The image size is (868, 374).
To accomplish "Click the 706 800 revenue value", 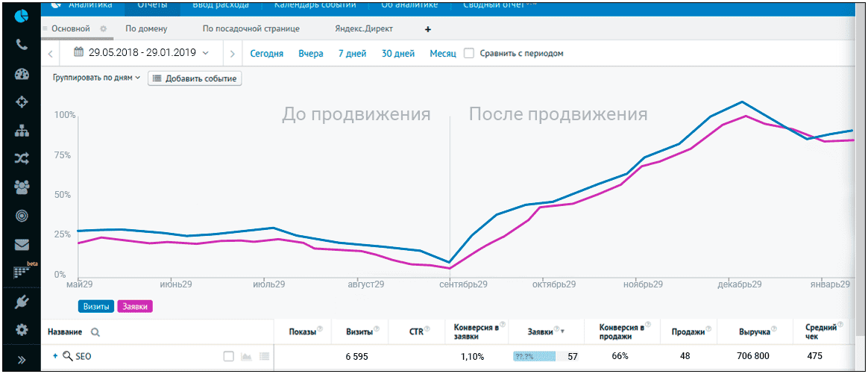I will click(x=754, y=357).
